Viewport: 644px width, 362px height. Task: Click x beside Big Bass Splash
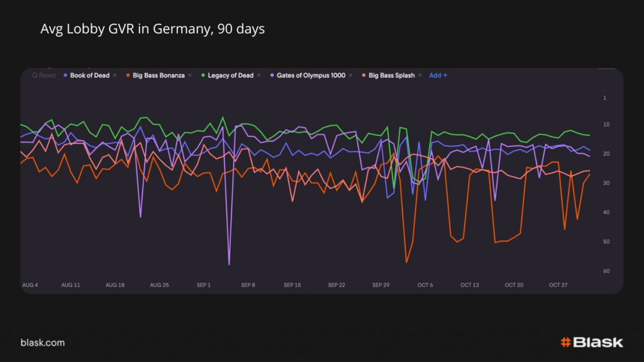[x=419, y=75]
